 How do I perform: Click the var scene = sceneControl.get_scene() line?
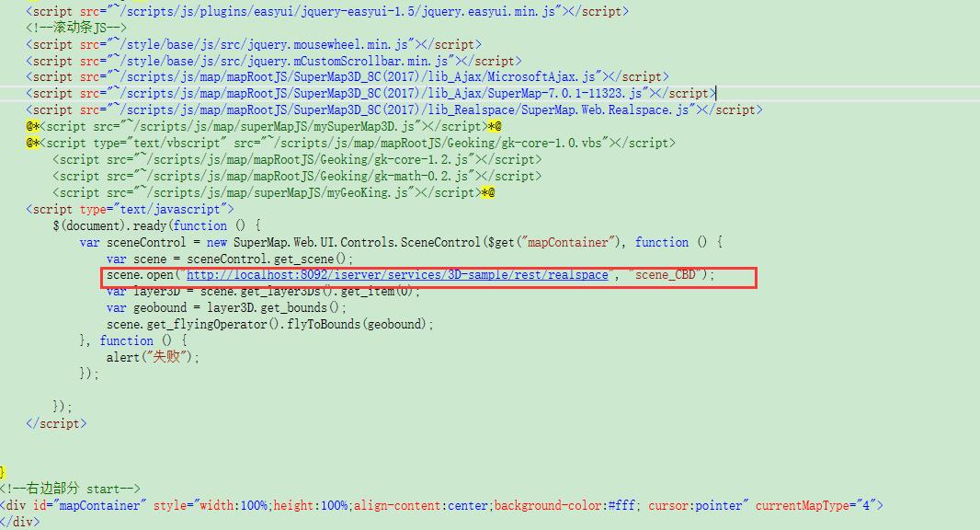coord(230,259)
